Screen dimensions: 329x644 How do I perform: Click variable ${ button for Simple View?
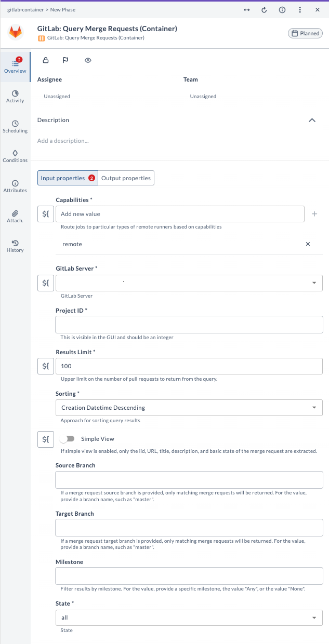coord(46,439)
